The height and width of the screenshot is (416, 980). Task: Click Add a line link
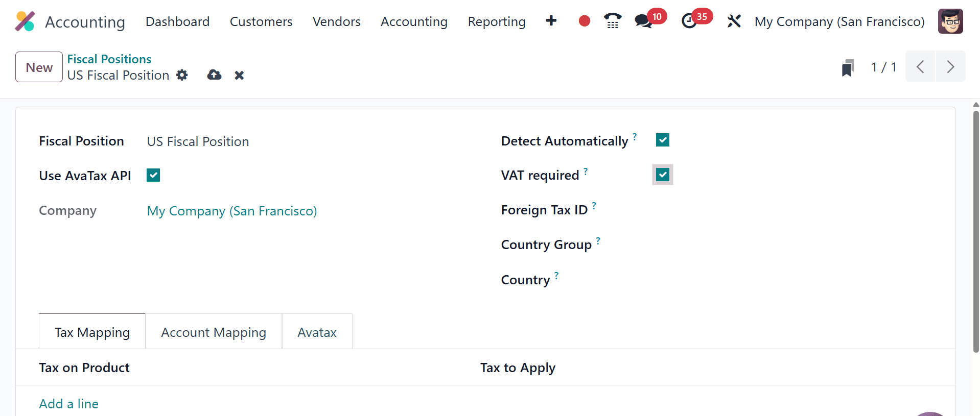(x=69, y=404)
